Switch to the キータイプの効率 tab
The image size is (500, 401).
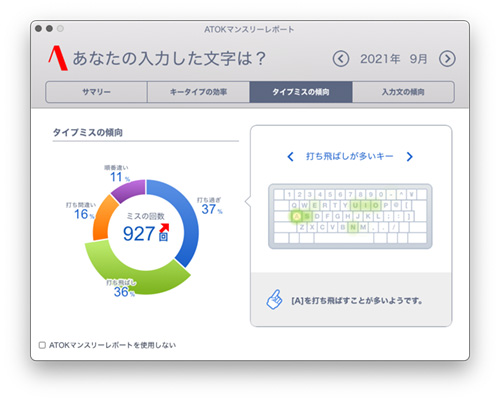coord(198,92)
